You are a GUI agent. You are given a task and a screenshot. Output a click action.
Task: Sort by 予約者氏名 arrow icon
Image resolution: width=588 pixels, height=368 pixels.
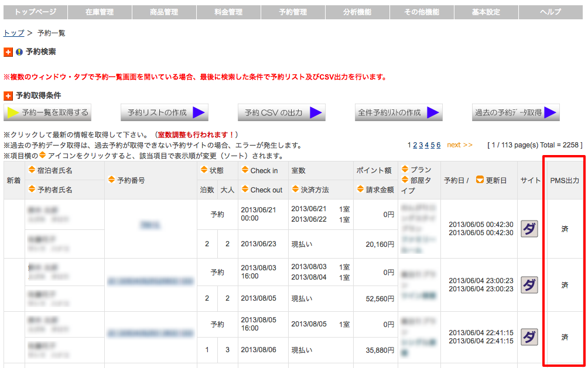tap(32, 189)
